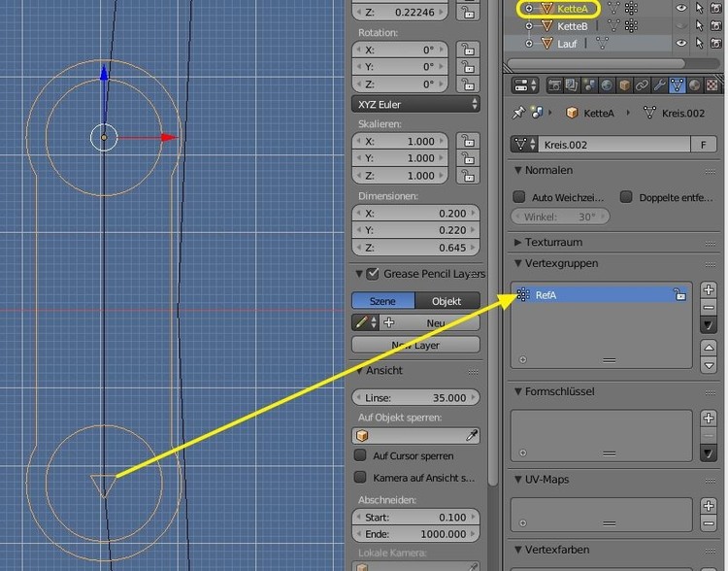Collapse the Vertexgruppen panel

pos(518,263)
